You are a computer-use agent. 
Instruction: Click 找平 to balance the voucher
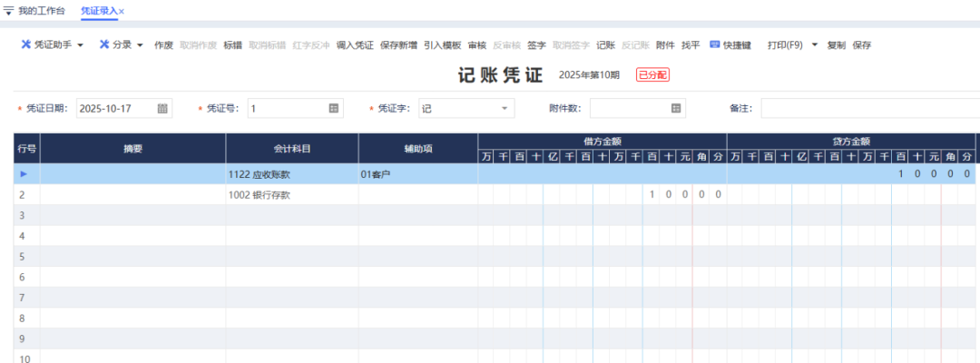[x=691, y=44]
